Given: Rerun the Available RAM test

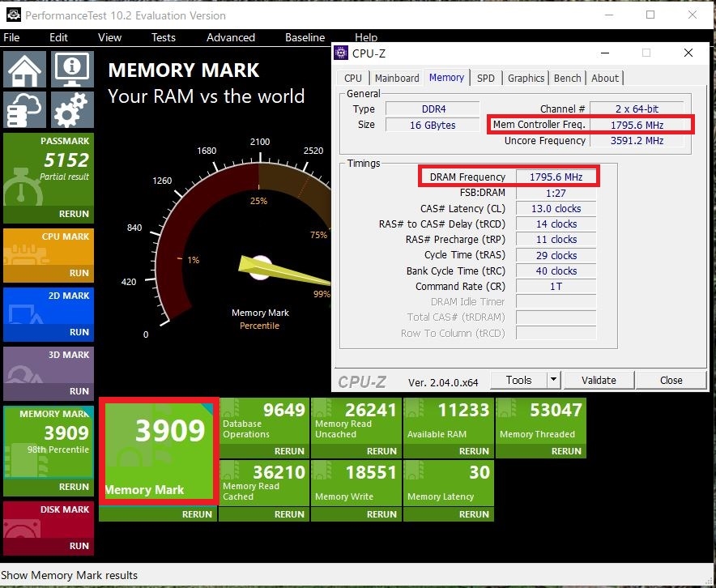Looking at the screenshot, I should pyautogui.click(x=449, y=451).
